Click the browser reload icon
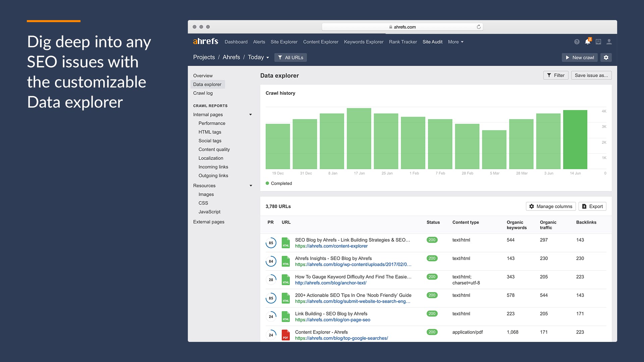 click(x=479, y=27)
